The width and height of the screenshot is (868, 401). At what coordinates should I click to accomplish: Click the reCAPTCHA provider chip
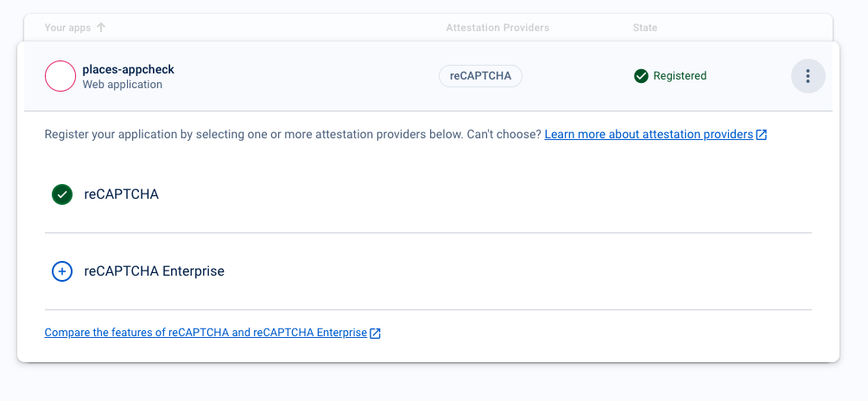(480, 76)
